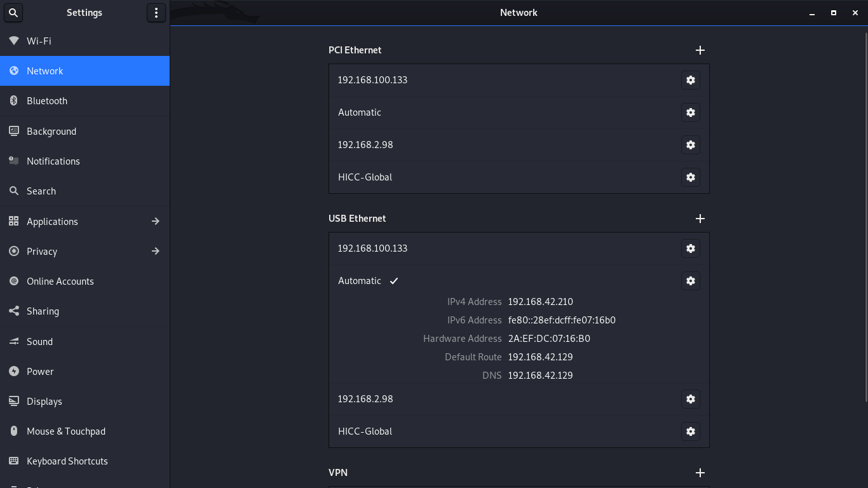Click the Online Accounts icon in sidebar

14,281
